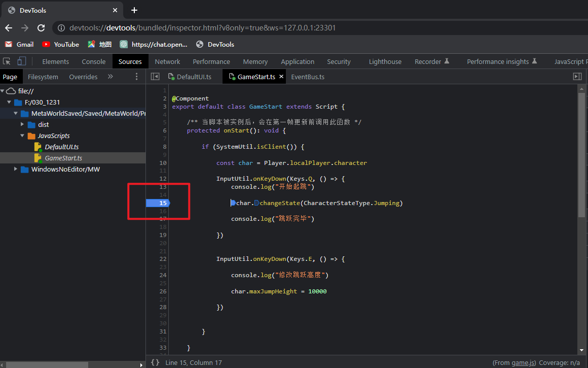Toggle the device toolbar icon
The height and width of the screenshot is (368, 588).
click(22, 61)
